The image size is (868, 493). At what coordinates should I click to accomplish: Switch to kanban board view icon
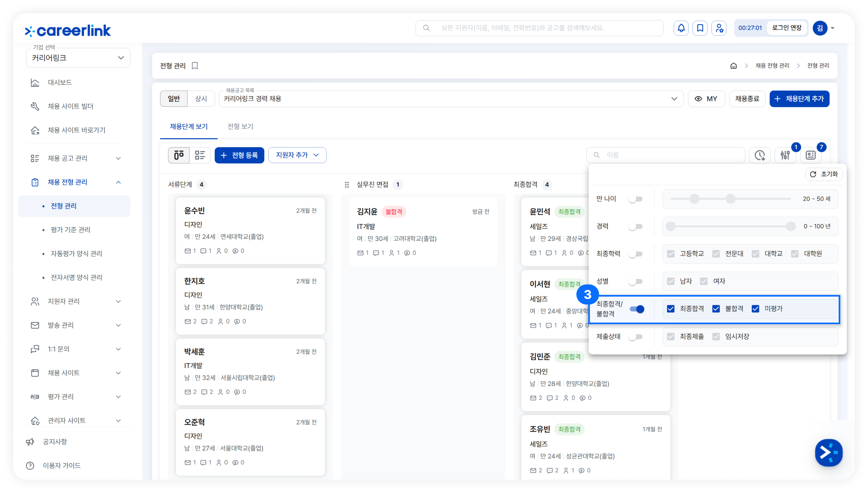tap(179, 155)
